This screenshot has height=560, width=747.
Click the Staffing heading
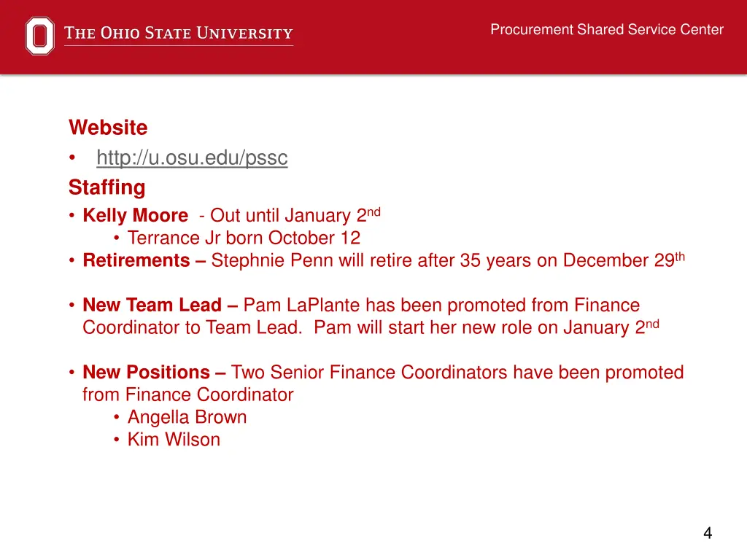click(107, 187)
